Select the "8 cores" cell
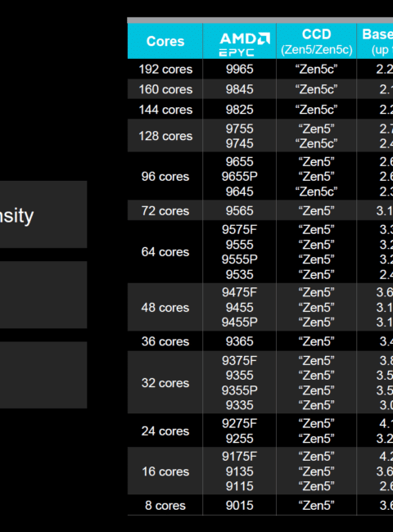The width and height of the screenshot is (393, 532). [165, 505]
